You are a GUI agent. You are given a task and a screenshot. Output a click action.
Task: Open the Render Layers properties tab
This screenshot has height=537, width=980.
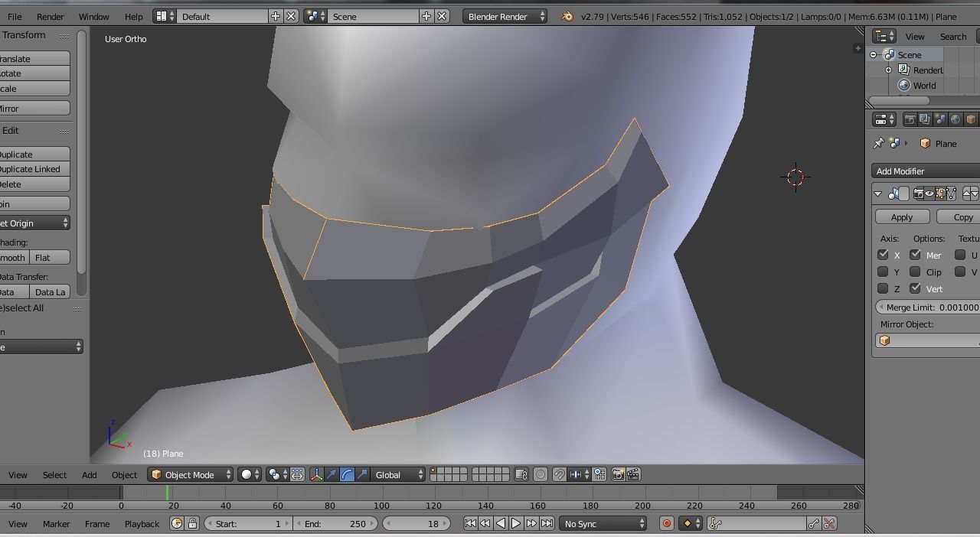(925, 119)
